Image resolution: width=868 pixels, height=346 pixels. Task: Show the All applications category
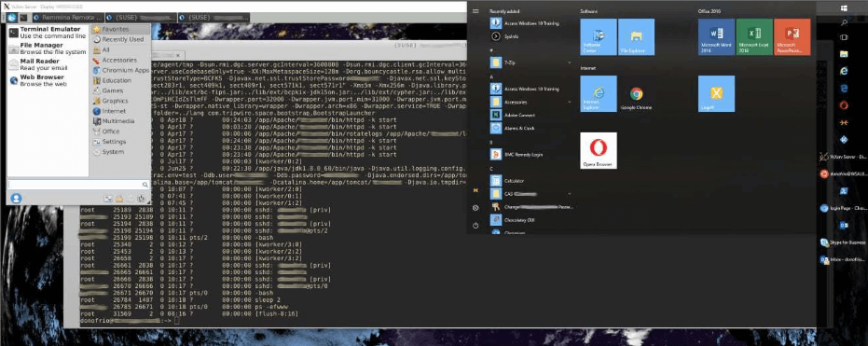tap(119, 49)
